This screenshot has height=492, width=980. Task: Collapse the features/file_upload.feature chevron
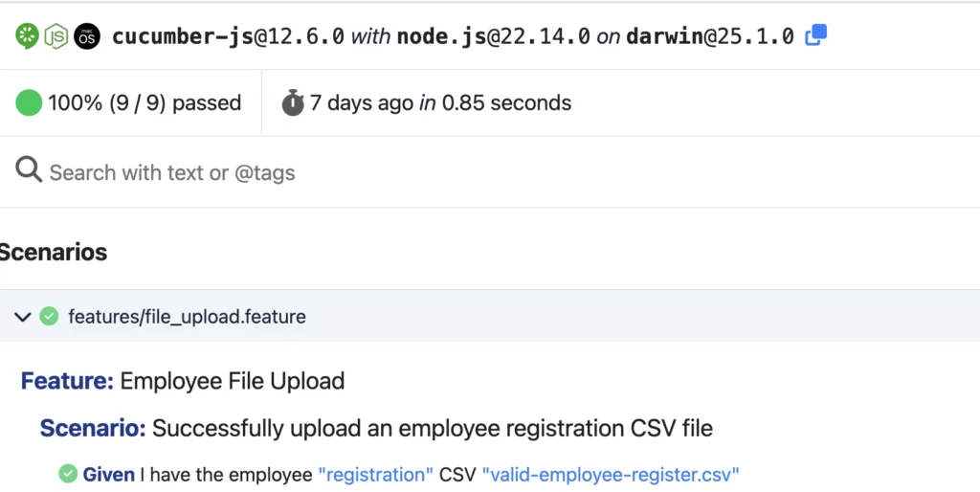tap(23, 316)
